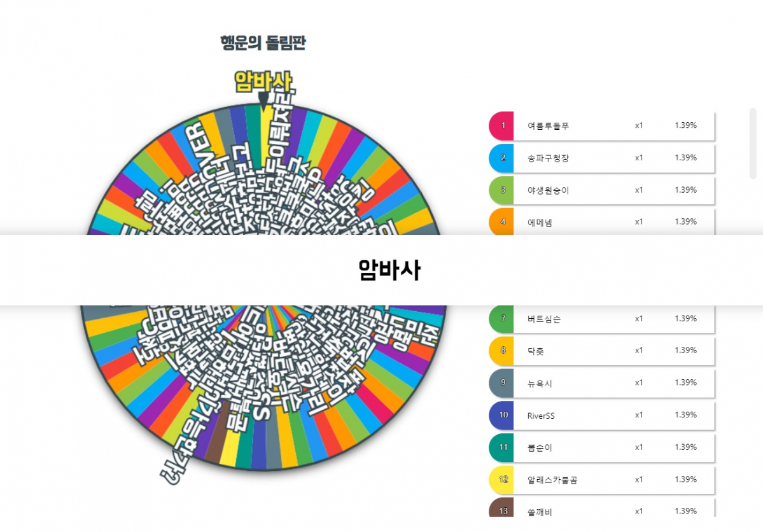The height and width of the screenshot is (532, 763).
Task: Select the indigo number 10 badge
Action: 501,415
